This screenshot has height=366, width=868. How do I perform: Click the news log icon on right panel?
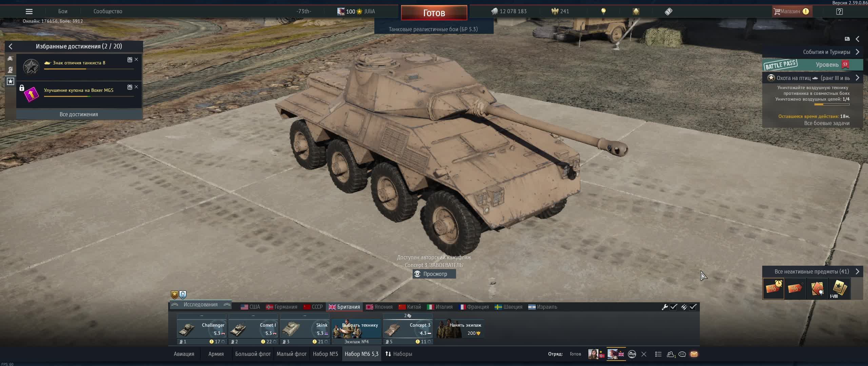click(847, 39)
